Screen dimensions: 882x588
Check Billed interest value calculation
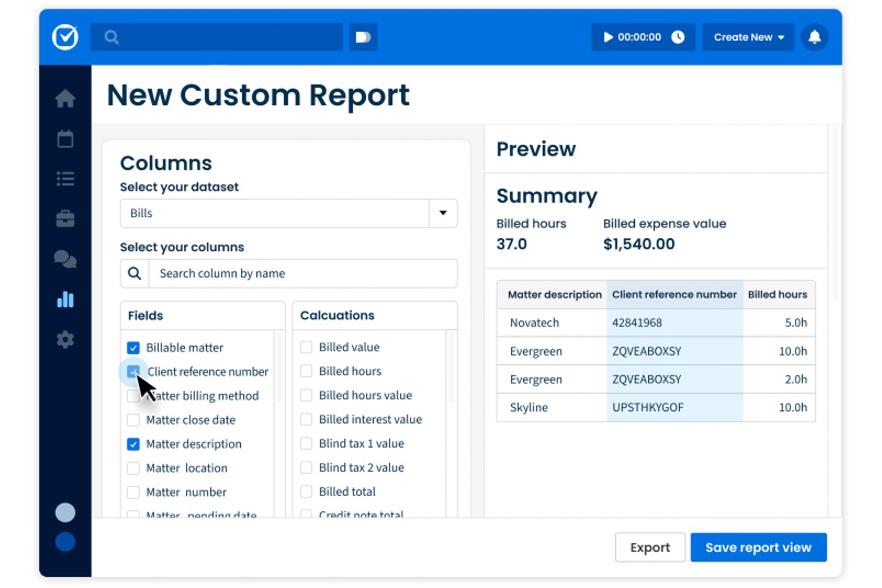[306, 419]
